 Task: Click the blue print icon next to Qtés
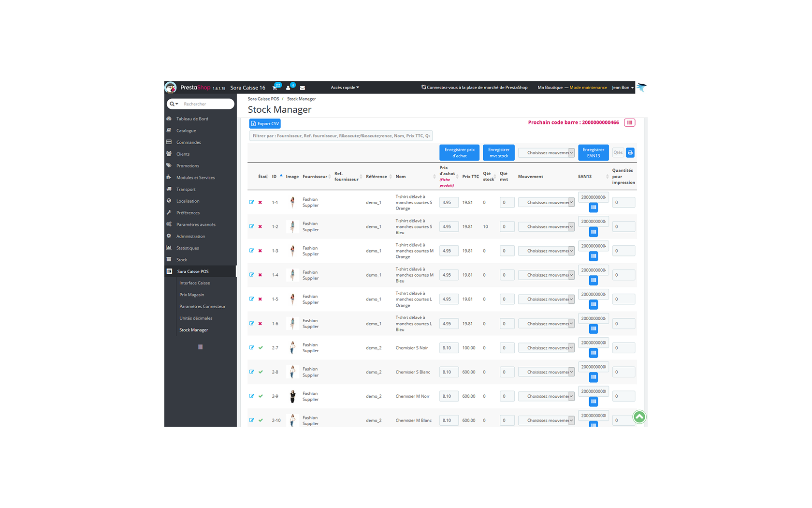pyautogui.click(x=630, y=152)
